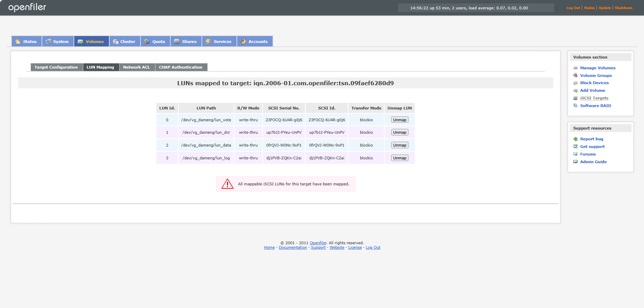Open the Forums link

(588, 154)
